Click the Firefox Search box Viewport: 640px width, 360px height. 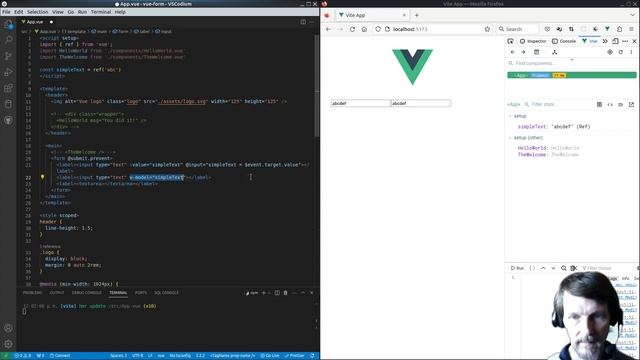518,29
